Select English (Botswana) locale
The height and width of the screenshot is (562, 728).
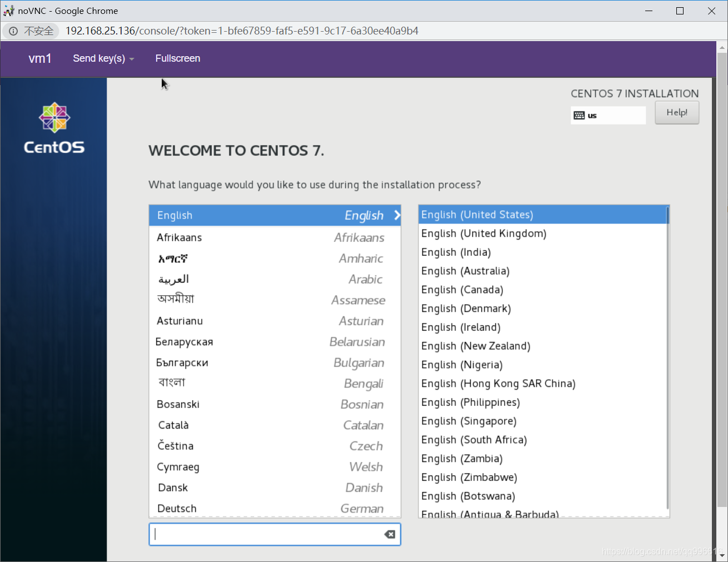542,496
